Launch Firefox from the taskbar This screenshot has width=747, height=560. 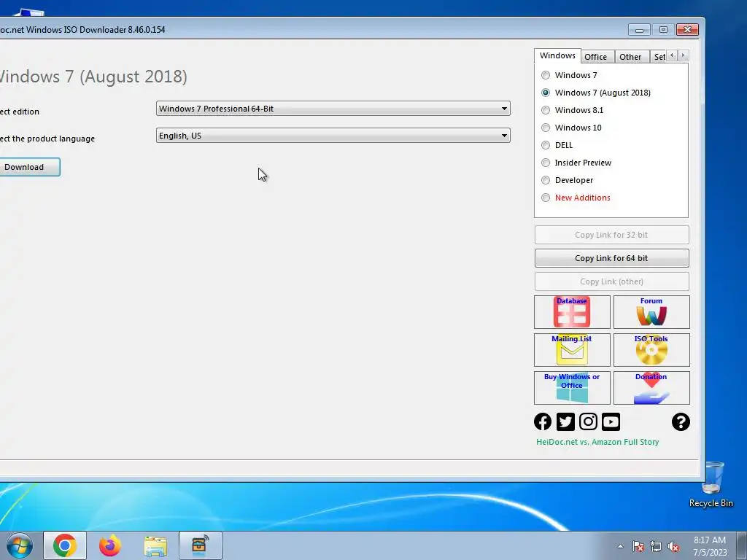pyautogui.click(x=110, y=545)
